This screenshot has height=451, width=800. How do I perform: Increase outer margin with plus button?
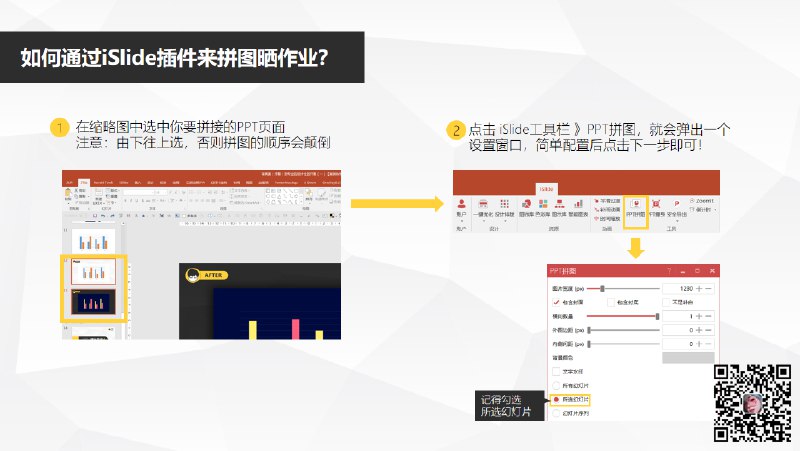(x=699, y=330)
